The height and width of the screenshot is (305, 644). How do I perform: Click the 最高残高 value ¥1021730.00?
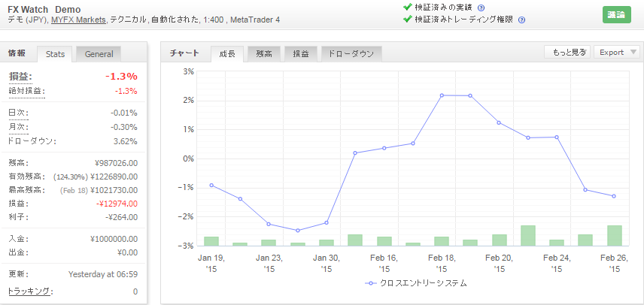tap(114, 190)
